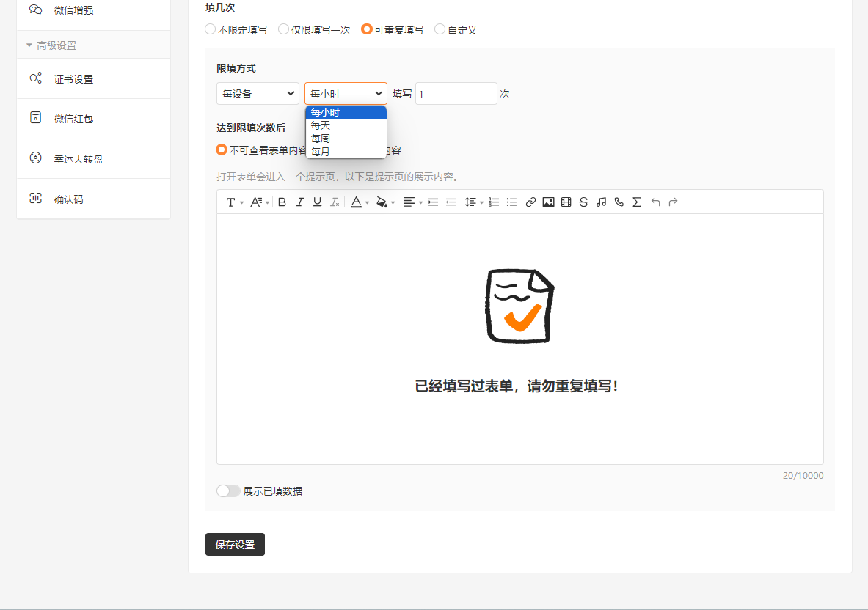The width and height of the screenshot is (868, 610).
Task: Open the line height dropdown arrow
Action: click(x=481, y=203)
